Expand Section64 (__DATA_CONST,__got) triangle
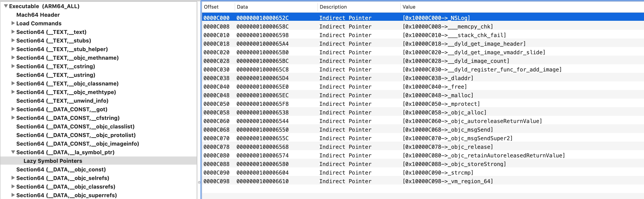 [x=13, y=109]
